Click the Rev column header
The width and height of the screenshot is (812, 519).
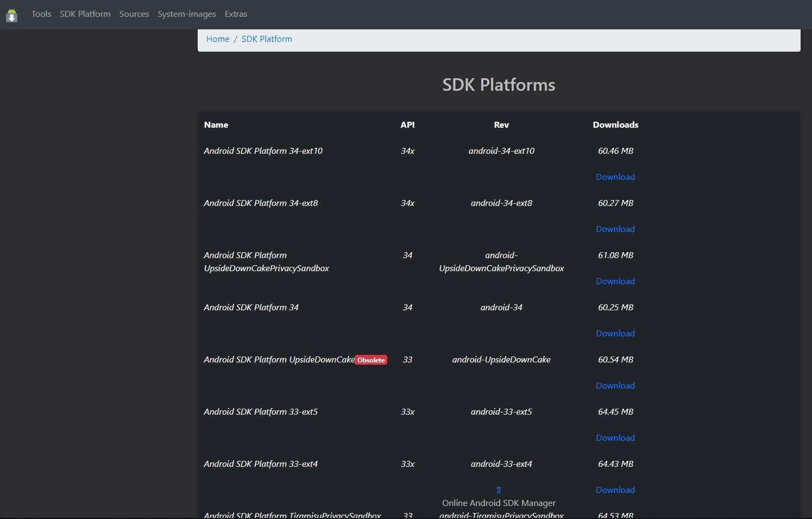pos(501,125)
